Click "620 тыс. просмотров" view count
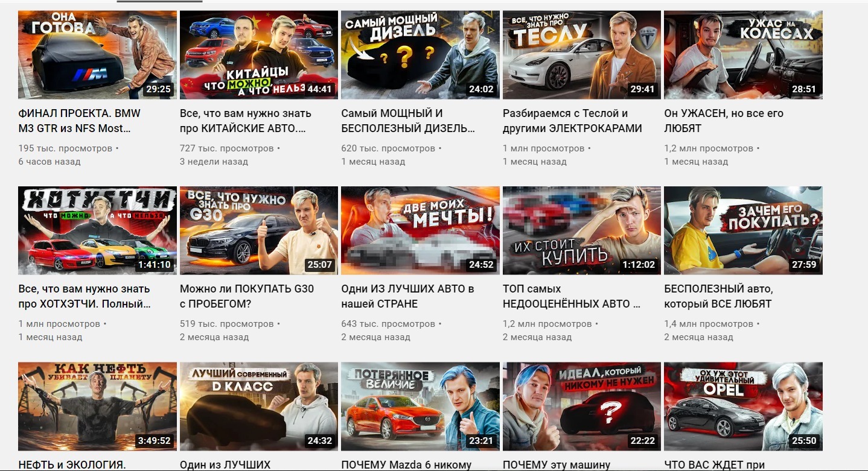The image size is (868, 471). click(x=388, y=148)
